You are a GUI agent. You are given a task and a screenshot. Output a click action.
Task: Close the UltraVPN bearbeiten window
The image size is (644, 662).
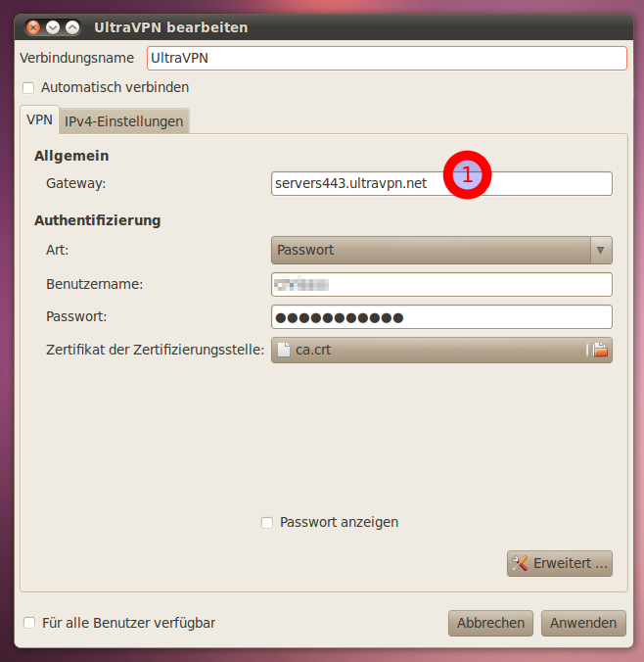pyautogui.click(x=33, y=27)
